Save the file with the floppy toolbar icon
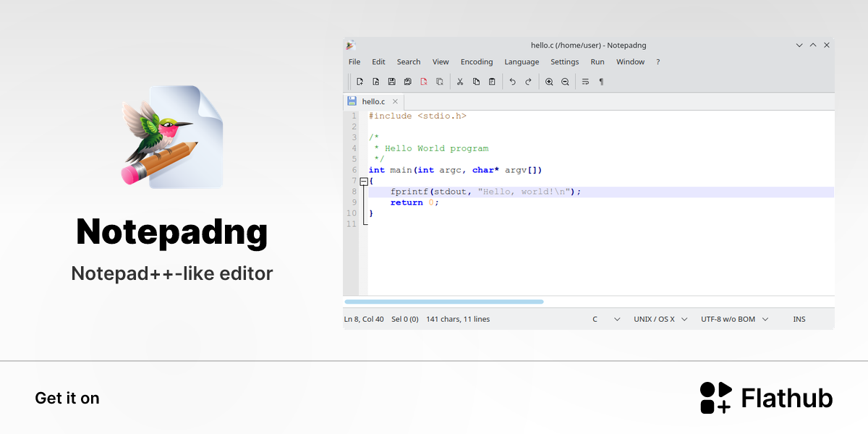 (392, 82)
